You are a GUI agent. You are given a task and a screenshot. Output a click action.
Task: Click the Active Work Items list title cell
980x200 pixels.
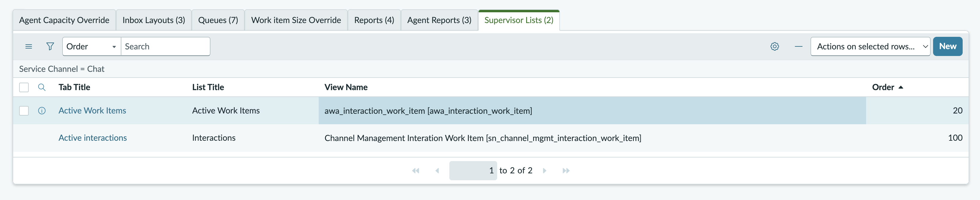tap(253, 110)
